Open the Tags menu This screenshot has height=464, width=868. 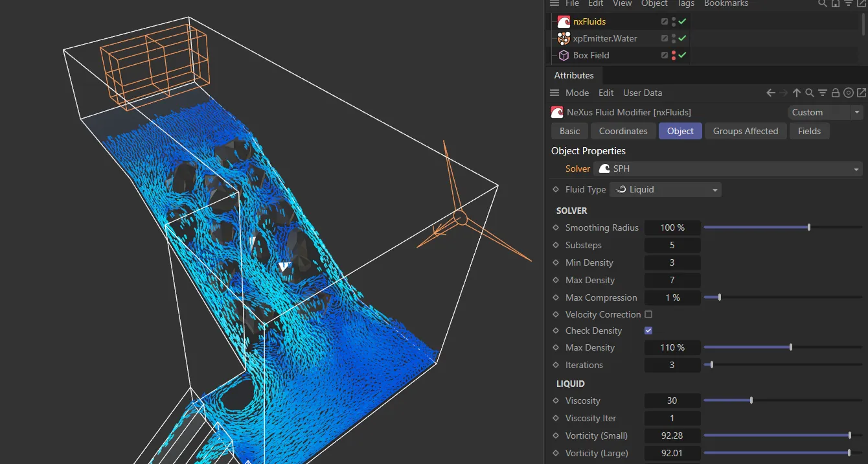pyautogui.click(x=685, y=4)
